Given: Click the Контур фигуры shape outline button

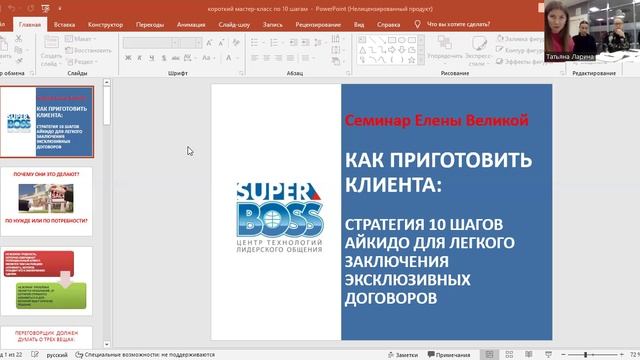Looking at the screenshot, I should tap(520, 50).
